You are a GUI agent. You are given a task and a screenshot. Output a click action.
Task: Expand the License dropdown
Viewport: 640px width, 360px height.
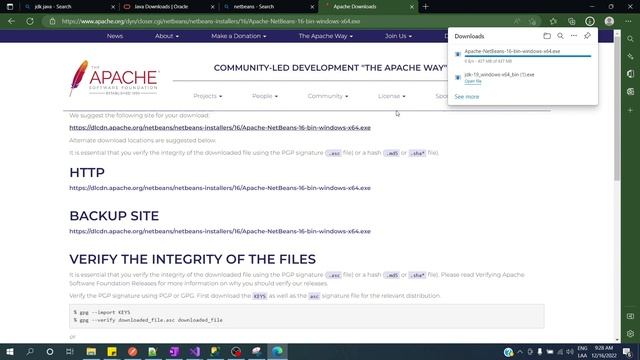pos(391,96)
